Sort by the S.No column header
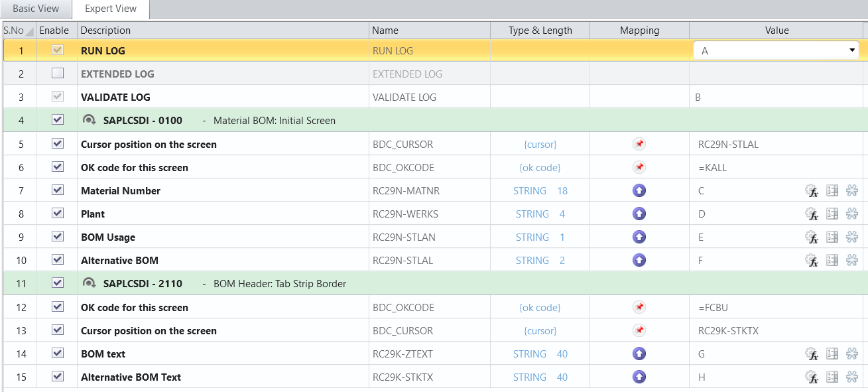The width and height of the screenshot is (868, 392). tap(14, 31)
